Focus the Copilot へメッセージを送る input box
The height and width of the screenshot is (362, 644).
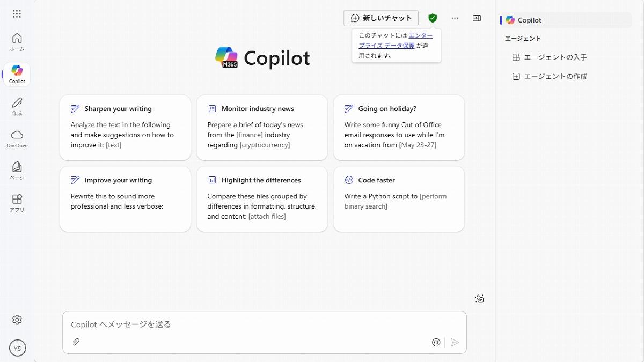265,324
